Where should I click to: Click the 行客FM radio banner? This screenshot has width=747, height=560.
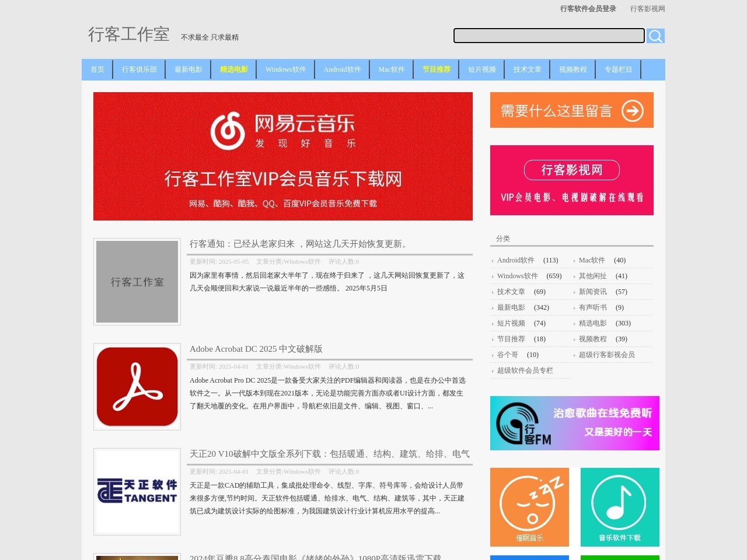coord(575,423)
